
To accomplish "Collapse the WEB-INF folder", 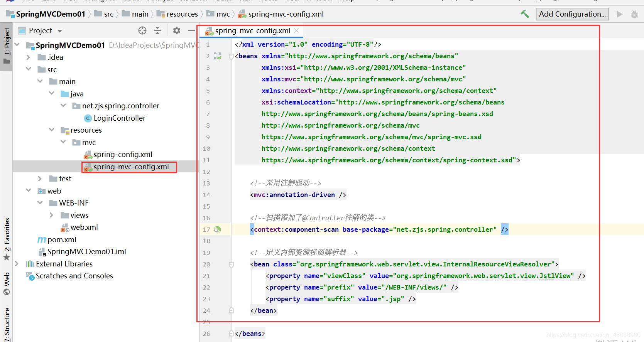I will point(40,203).
